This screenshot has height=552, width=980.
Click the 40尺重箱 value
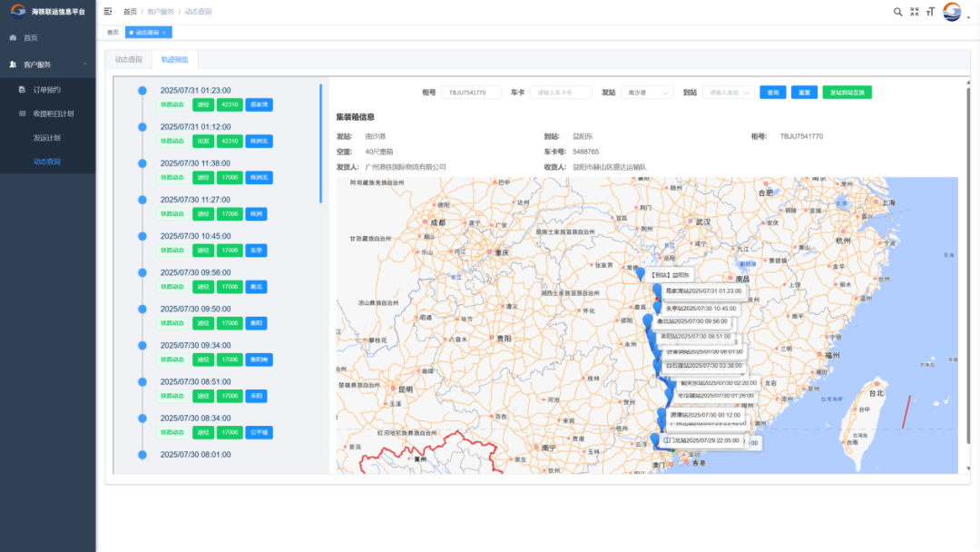pyautogui.click(x=379, y=152)
